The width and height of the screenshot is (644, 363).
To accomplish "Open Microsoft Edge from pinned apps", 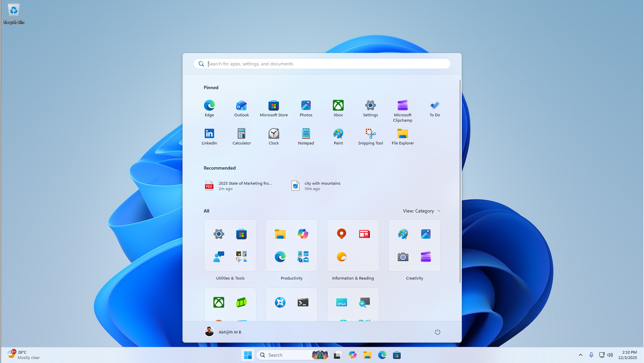I will [209, 108].
